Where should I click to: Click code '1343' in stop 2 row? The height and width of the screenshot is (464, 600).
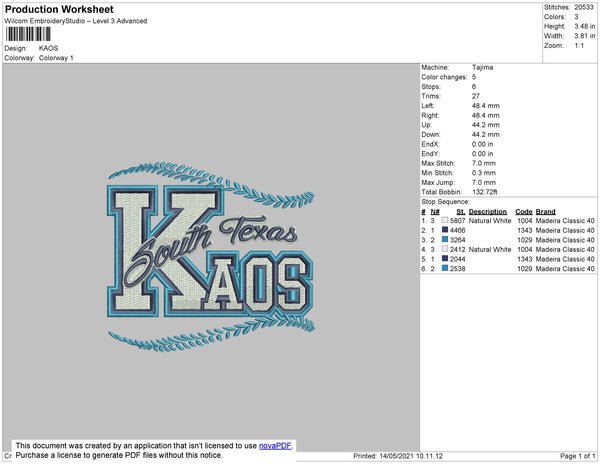click(525, 230)
